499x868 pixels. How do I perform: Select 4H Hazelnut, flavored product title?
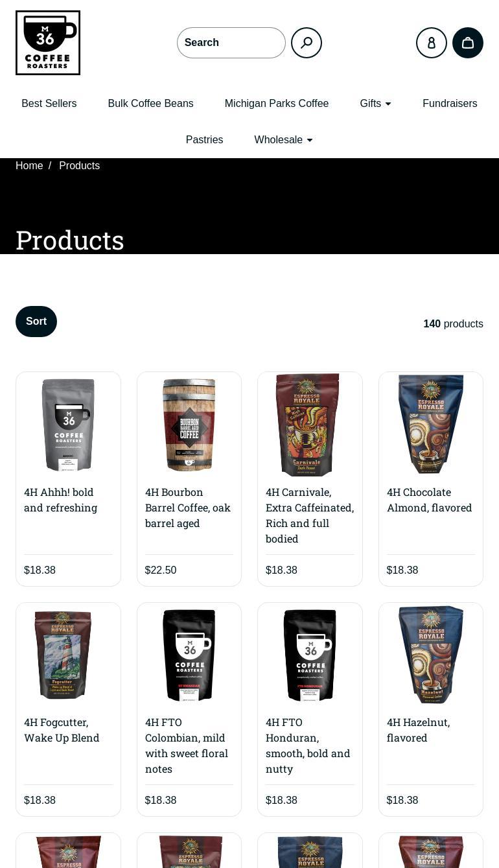tap(418, 730)
